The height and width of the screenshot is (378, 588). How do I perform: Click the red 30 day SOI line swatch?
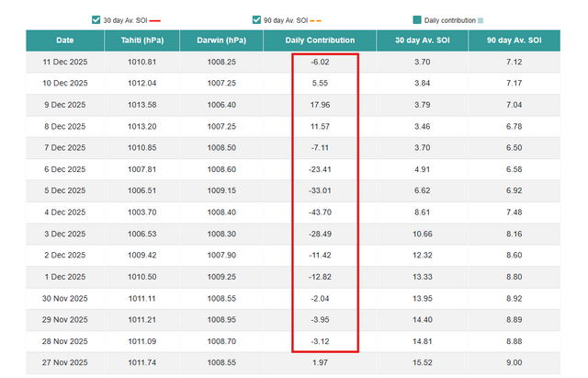click(x=154, y=20)
